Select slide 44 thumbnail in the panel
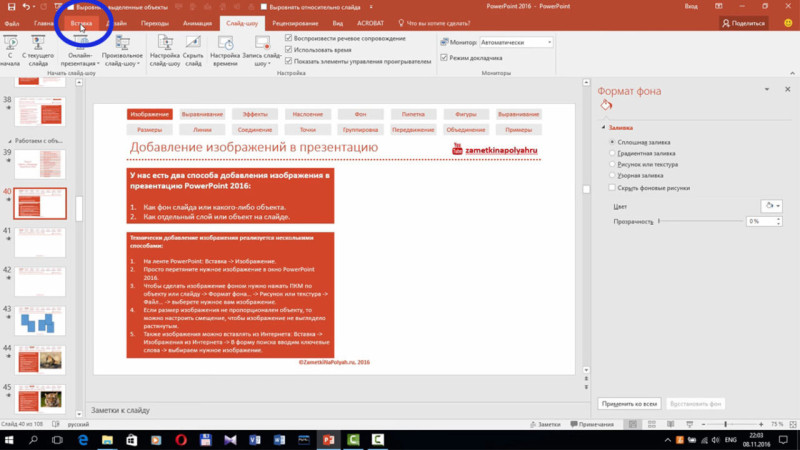Image resolution: width=800 pixels, height=450 pixels. point(40,360)
